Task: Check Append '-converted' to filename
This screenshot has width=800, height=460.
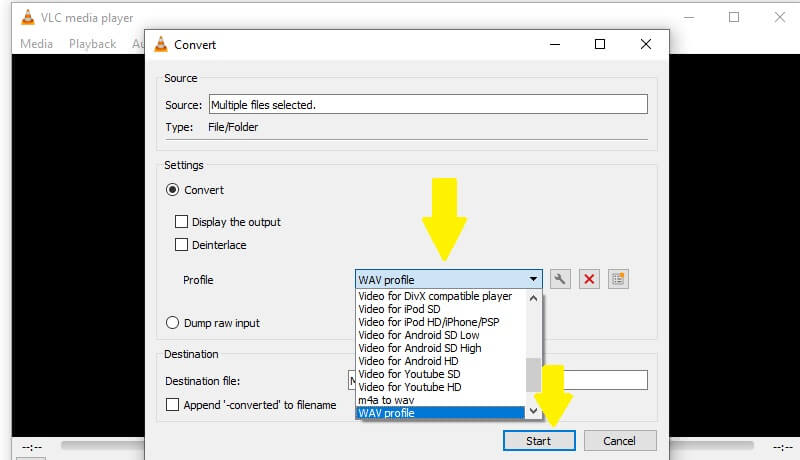Action: (x=173, y=405)
